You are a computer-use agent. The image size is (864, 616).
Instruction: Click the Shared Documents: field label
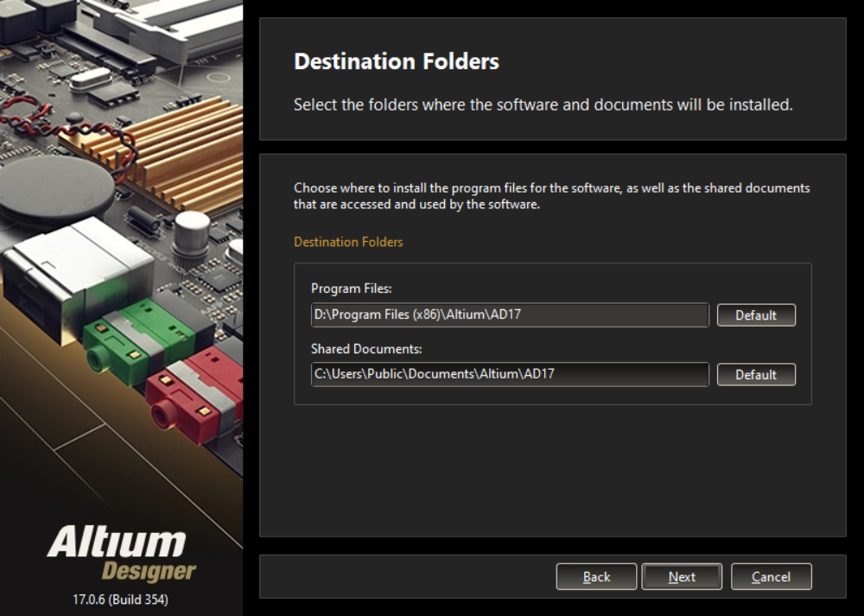[x=366, y=349]
